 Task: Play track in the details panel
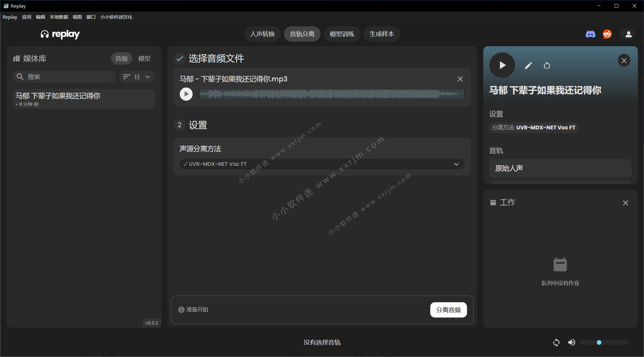(x=502, y=65)
